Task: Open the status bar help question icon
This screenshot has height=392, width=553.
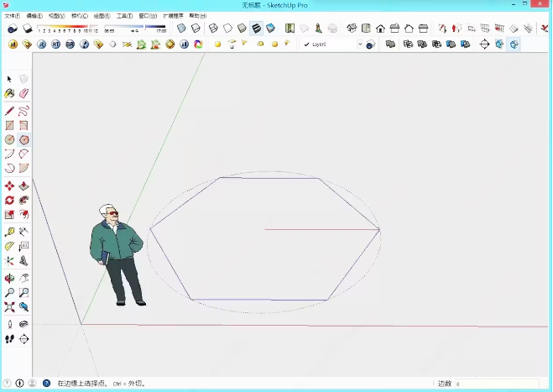Action: point(46,383)
